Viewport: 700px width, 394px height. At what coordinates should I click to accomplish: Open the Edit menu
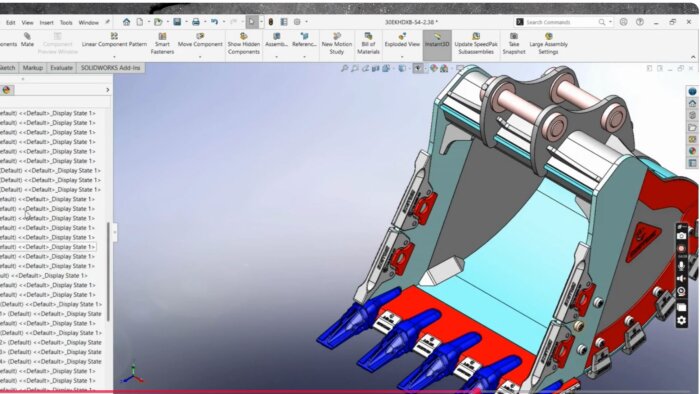pos(11,22)
